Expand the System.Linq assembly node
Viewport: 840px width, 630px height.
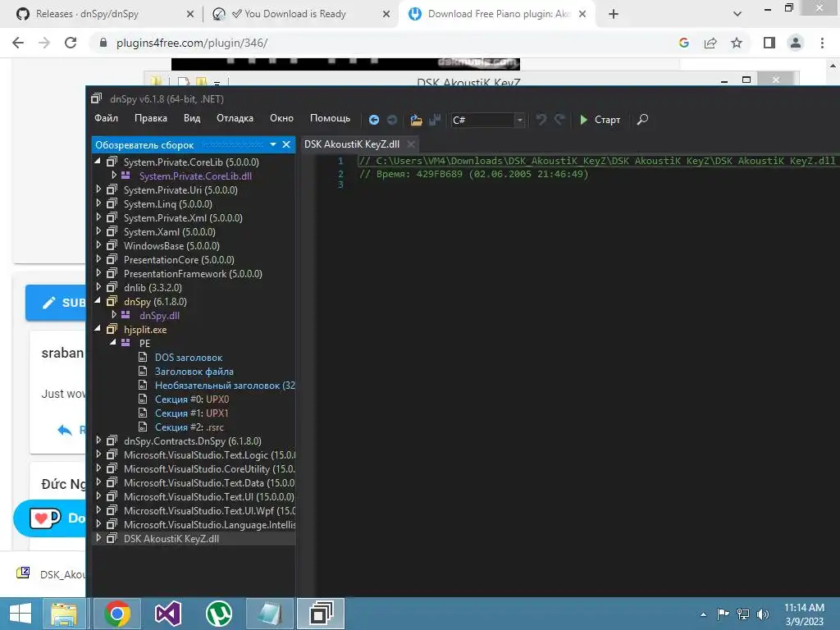coord(98,203)
